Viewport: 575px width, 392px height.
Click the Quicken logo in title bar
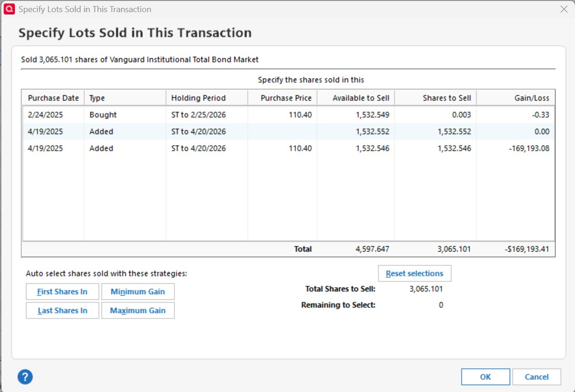pyautogui.click(x=9, y=9)
